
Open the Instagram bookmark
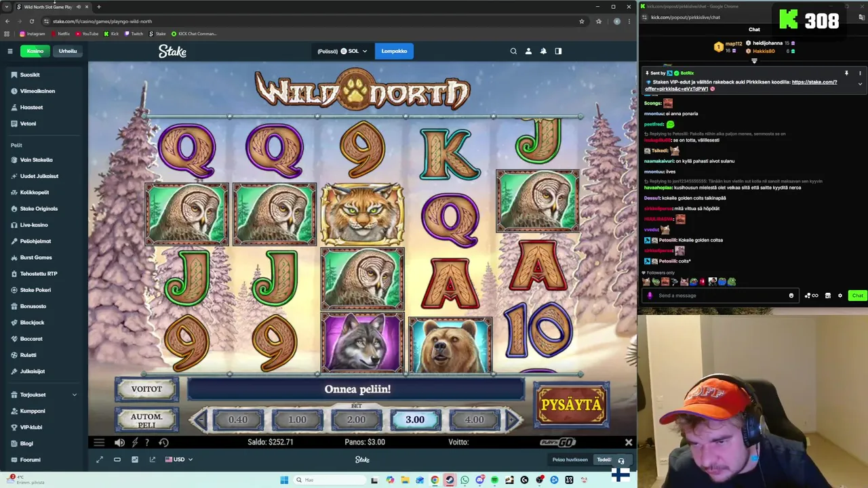coord(32,33)
